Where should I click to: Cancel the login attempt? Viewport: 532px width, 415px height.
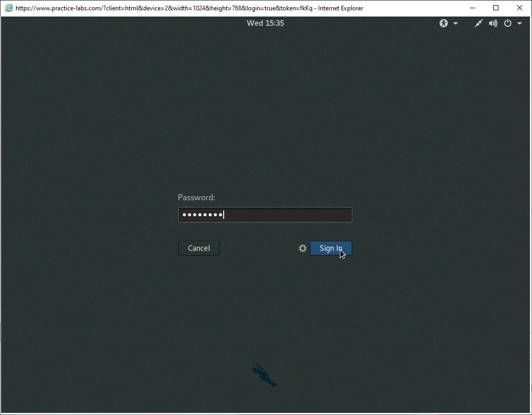point(199,248)
